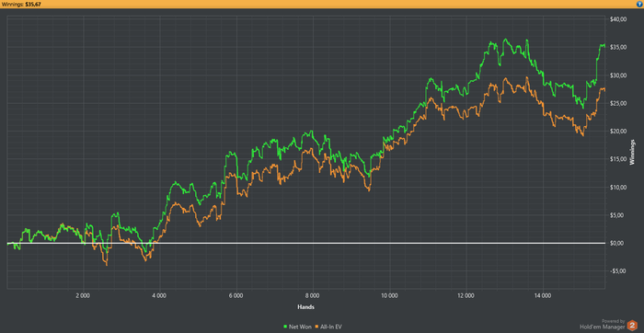Click the $40,00 axis label
This screenshot has width=644, height=333.
618,19
